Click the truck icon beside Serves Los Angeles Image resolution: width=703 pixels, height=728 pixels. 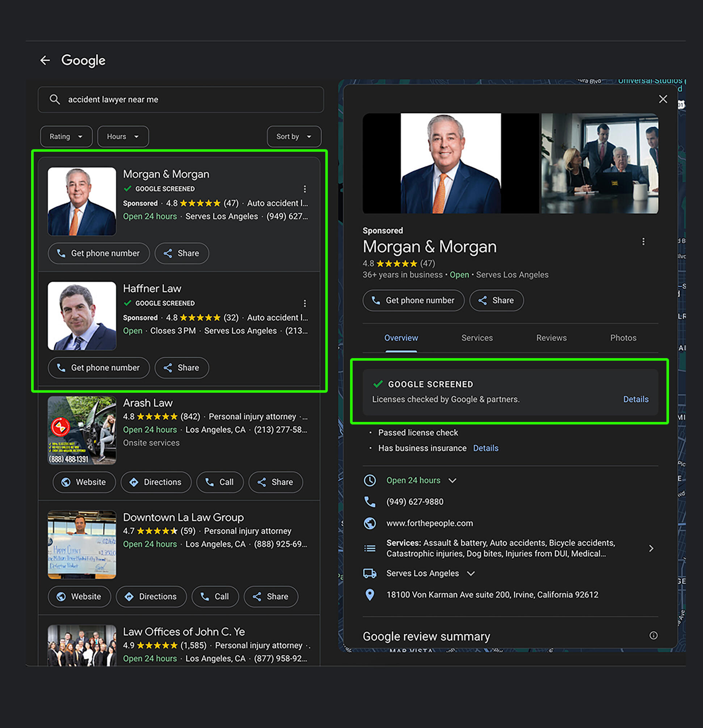(x=369, y=573)
